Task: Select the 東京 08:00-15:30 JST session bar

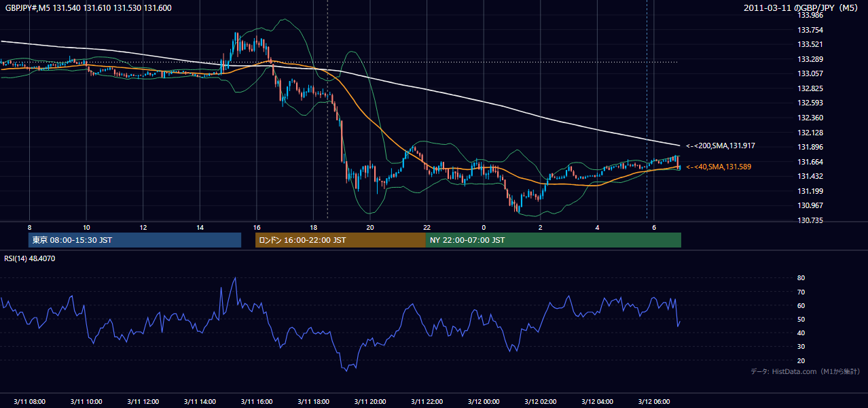Action: pyautogui.click(x=135, y=240)
